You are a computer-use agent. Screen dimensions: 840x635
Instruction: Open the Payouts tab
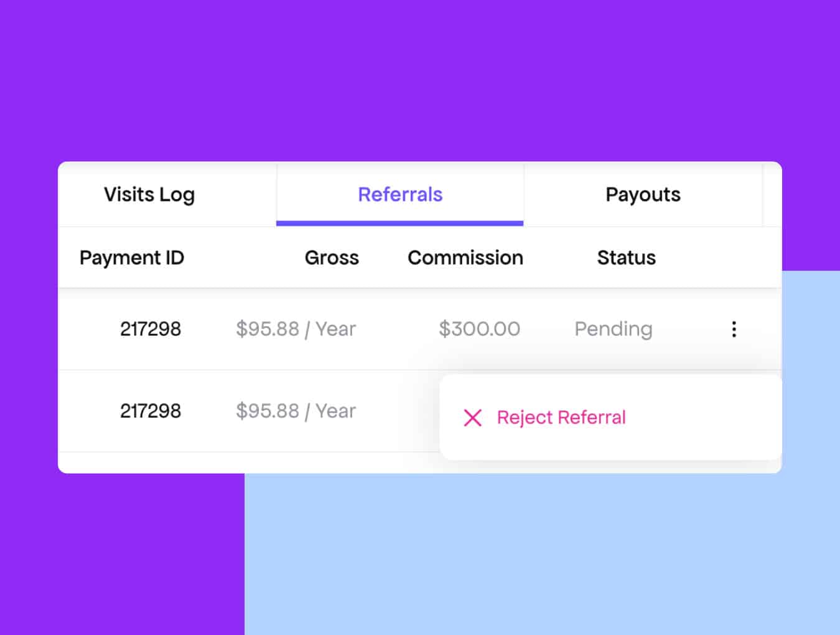[x=643, y=195]
